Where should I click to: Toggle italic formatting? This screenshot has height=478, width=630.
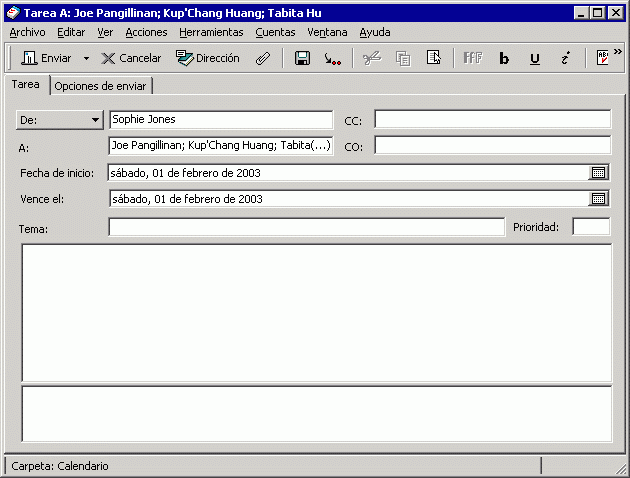click(565, 59)
